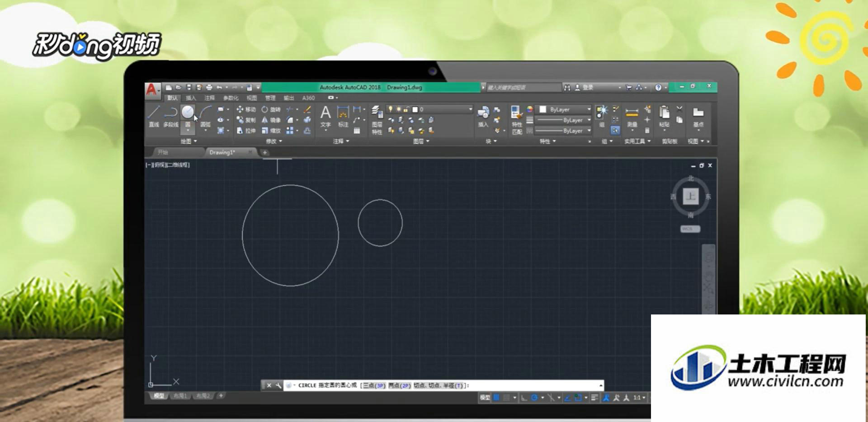Expand the Draw (绘图) panel
The height and width of the screenshot is (422, 868).
pyautogui.click(x=189, y=141)
